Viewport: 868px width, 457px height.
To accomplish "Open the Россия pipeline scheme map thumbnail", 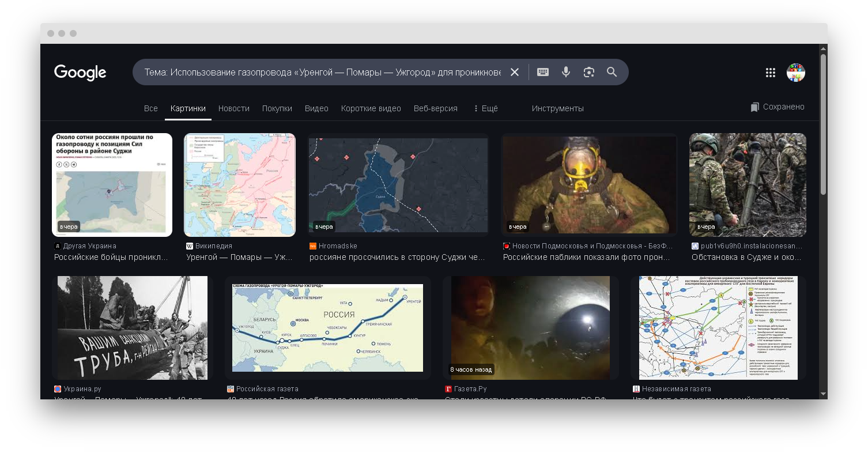I will coord(328,327).
